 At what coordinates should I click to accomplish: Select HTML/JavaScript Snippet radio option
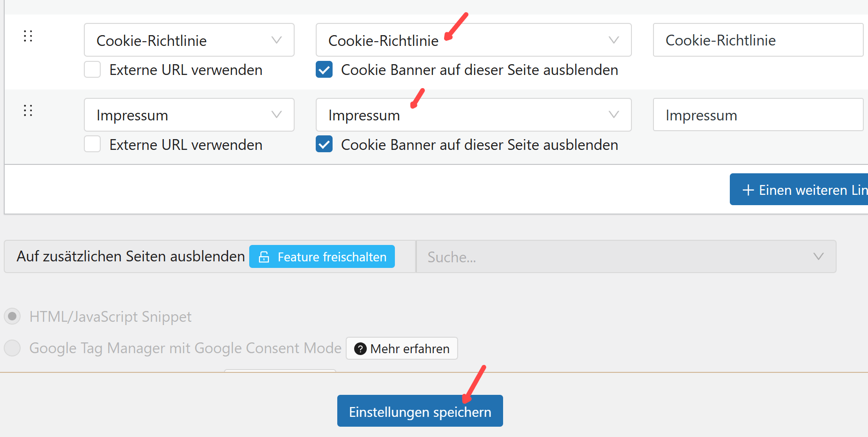(x=13, y=317)
